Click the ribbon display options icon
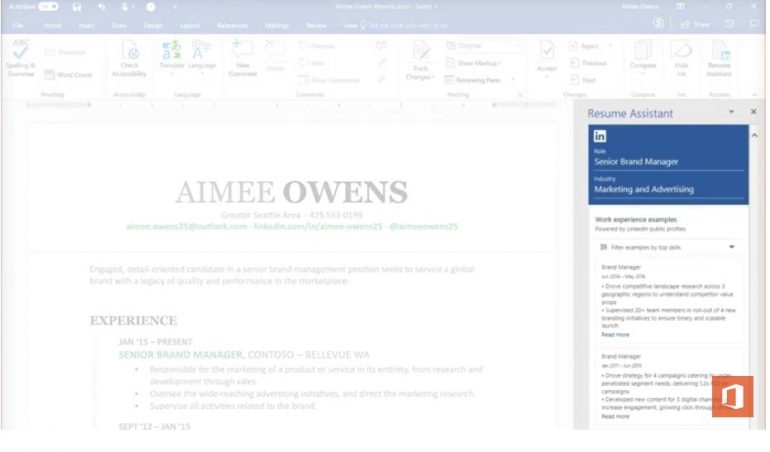 coord(681,6)
